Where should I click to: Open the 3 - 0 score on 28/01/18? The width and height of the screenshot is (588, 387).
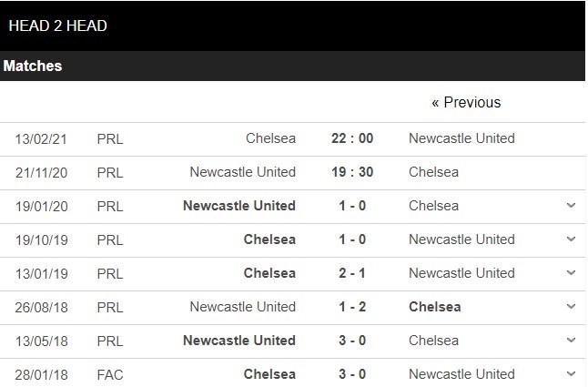pos(352,374)
